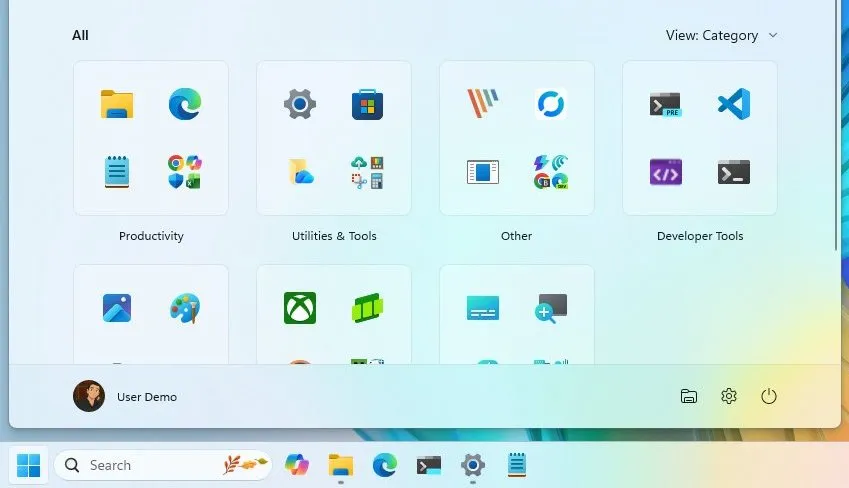This screenshot has height=488, width=849.
Task: Open File Explorer from the taskbar
Action: [341, 465]
